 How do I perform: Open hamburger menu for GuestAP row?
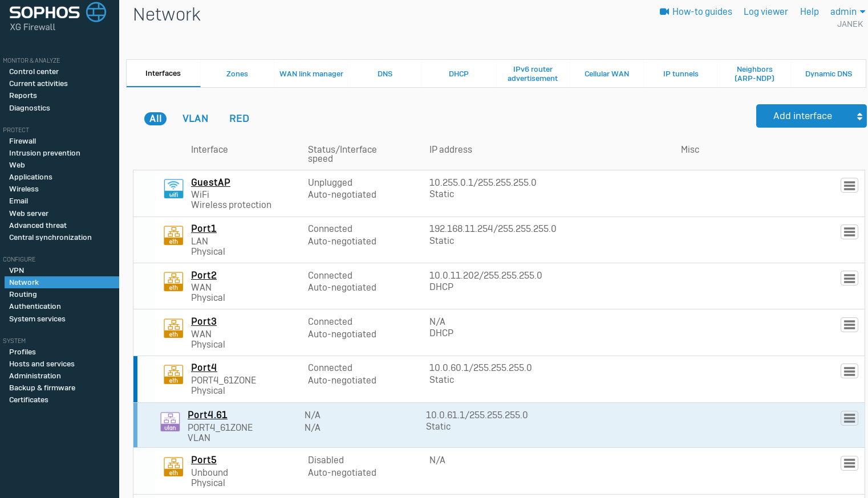(x=849, y=186)
